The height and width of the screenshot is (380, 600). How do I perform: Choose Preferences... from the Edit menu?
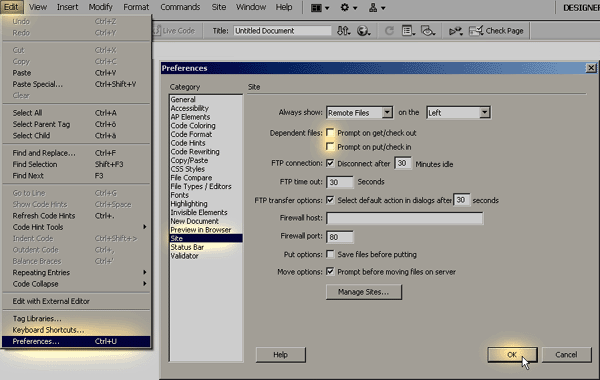[77, 341]
